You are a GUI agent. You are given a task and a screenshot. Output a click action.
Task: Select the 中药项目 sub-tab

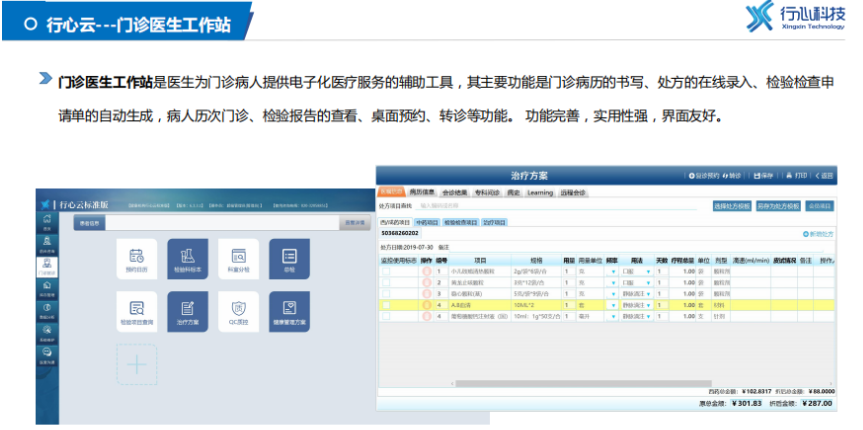427,222
